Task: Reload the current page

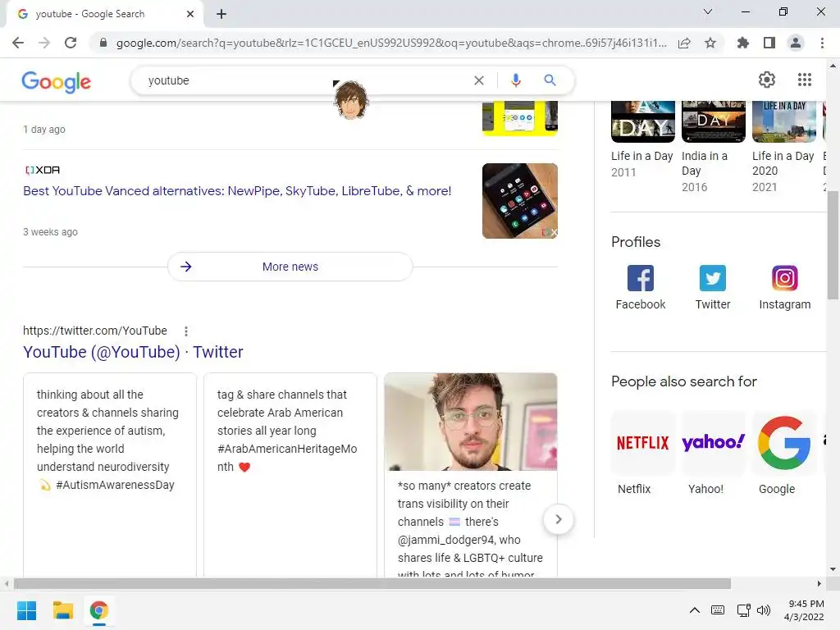Action: click(x=71, y=43)
